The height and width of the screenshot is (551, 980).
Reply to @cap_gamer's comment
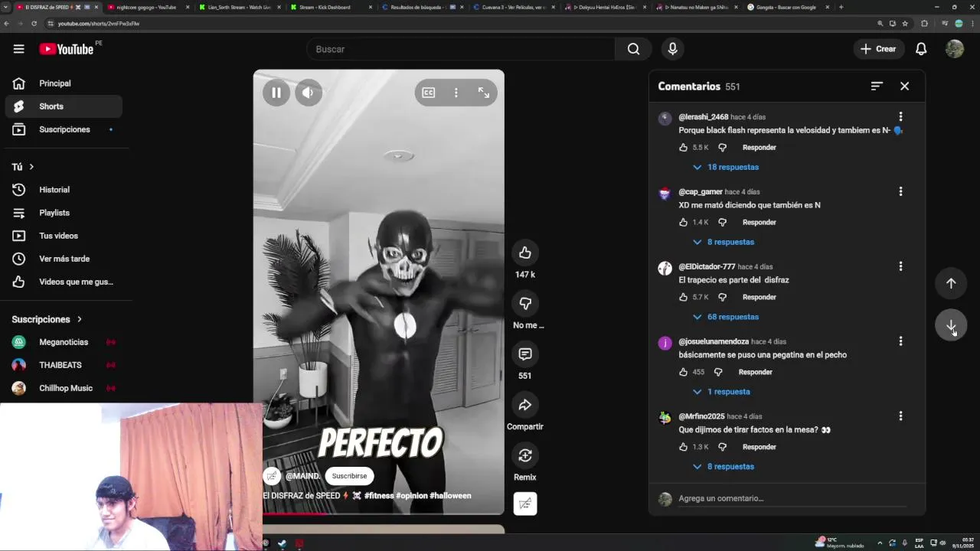(759, 222)
